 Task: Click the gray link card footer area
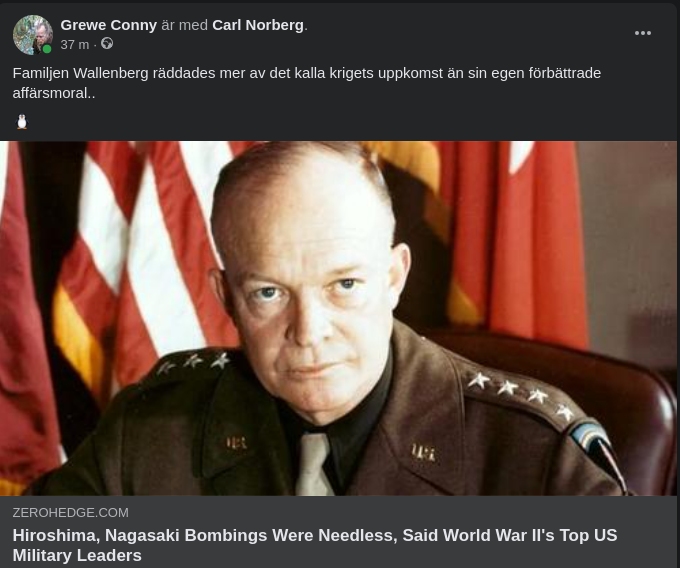pos(338,532)
